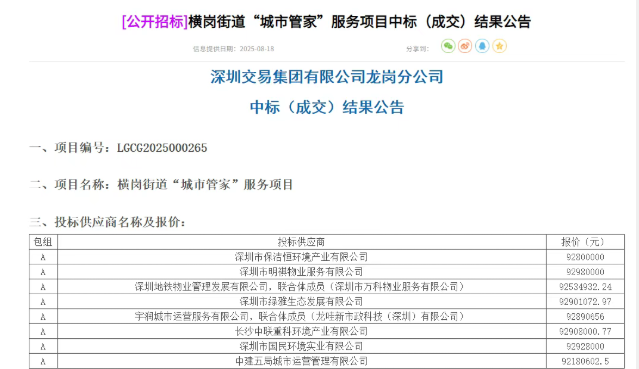The image size is (639, 369).
Task: Select supplier 深圳市国民环境实业有限公司
Action: coord(302,346)
